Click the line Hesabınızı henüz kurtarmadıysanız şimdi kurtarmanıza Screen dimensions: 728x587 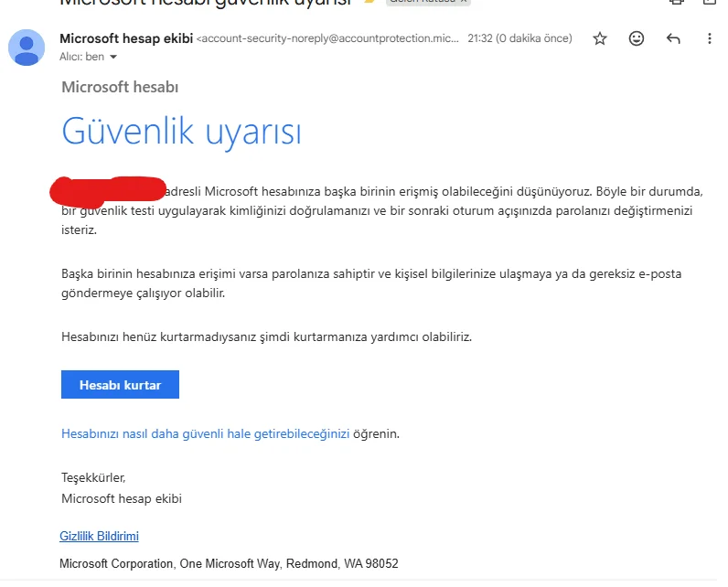[x=266, y=336]
